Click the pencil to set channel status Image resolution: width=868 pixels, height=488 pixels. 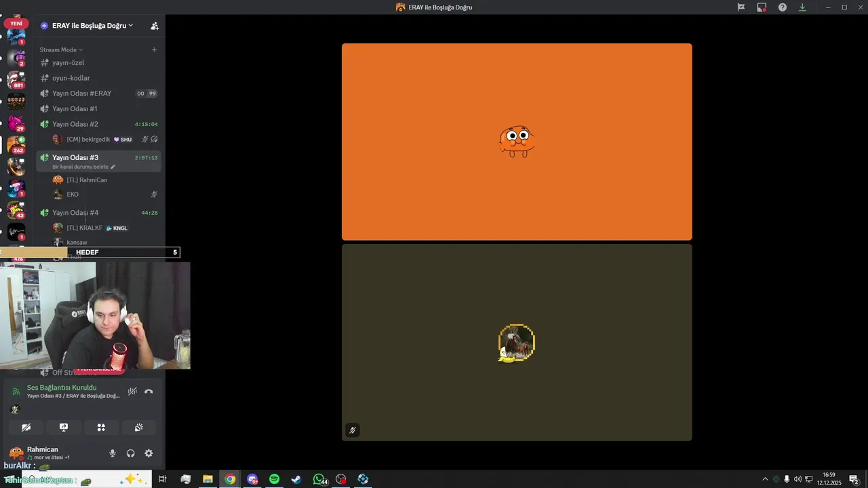[113, 167]
